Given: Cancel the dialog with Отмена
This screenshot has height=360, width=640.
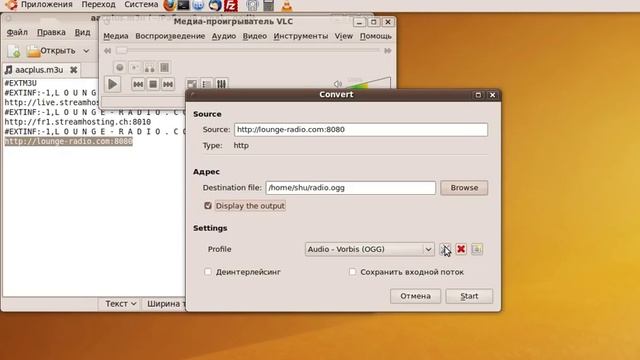Looking at the screenshot, I should [x=415, y=296].
